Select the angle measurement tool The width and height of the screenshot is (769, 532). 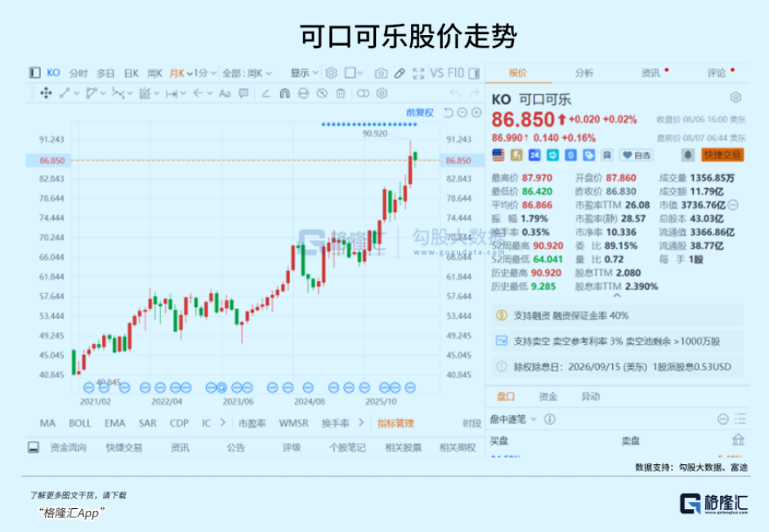pos(266,93)
